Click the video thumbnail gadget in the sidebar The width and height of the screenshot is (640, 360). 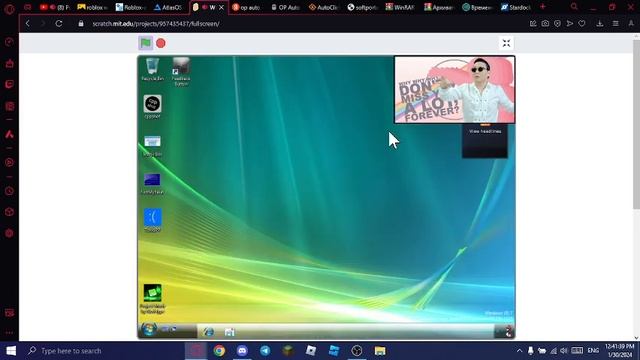454,90
